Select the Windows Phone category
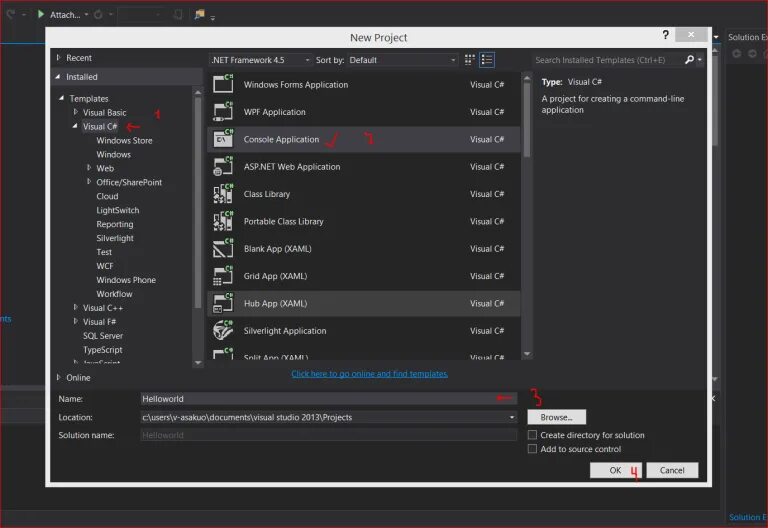Image resolution: width=768 pixels, height=528 pixels. [x=126, y=280]
